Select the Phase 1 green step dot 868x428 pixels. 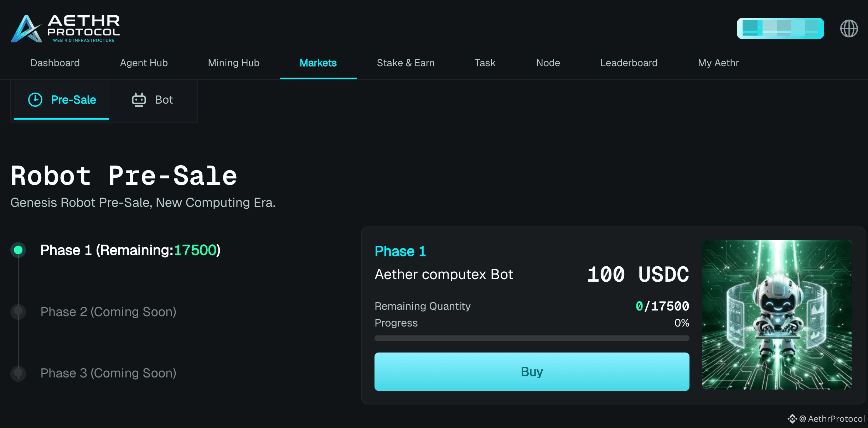coord(18,250)
